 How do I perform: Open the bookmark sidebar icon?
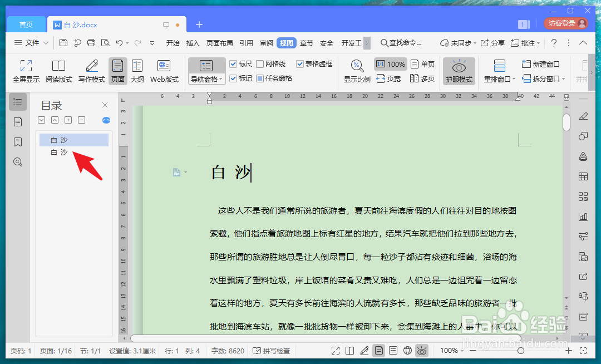tap(18, 142)
